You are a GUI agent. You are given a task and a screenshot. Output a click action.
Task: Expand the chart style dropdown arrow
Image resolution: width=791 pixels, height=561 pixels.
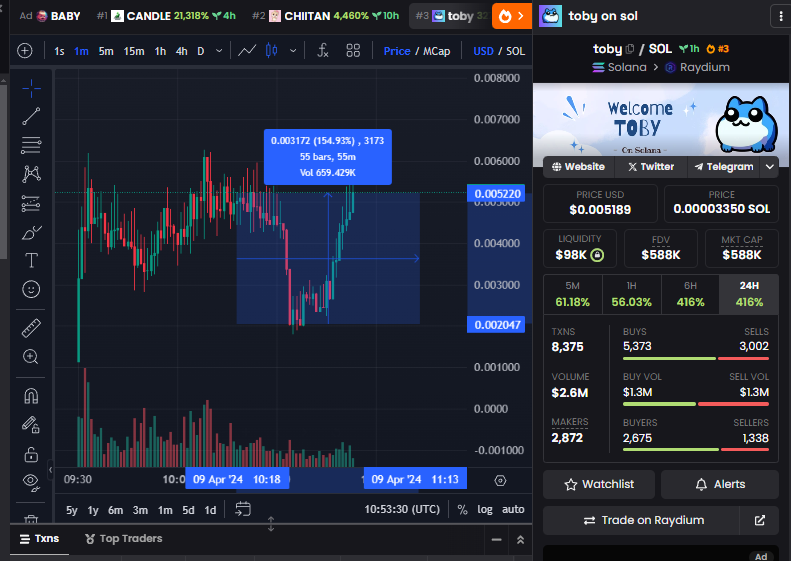point(293,50)
